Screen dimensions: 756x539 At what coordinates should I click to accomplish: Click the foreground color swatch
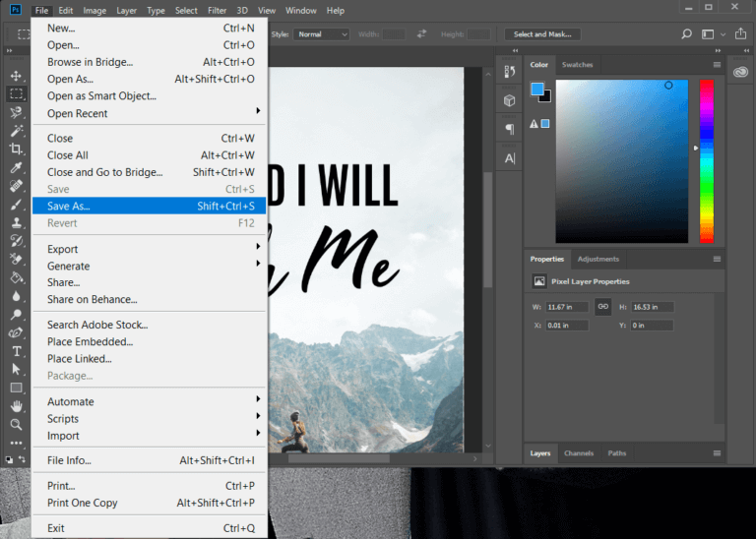[x=537, y=90]
